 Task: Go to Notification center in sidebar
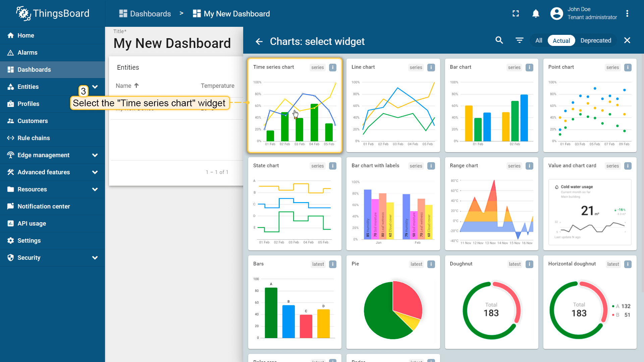[x=44, y=206]
